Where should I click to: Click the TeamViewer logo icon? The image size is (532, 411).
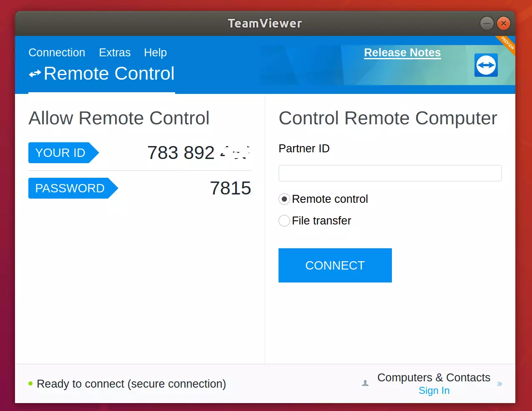coord(486,65)
